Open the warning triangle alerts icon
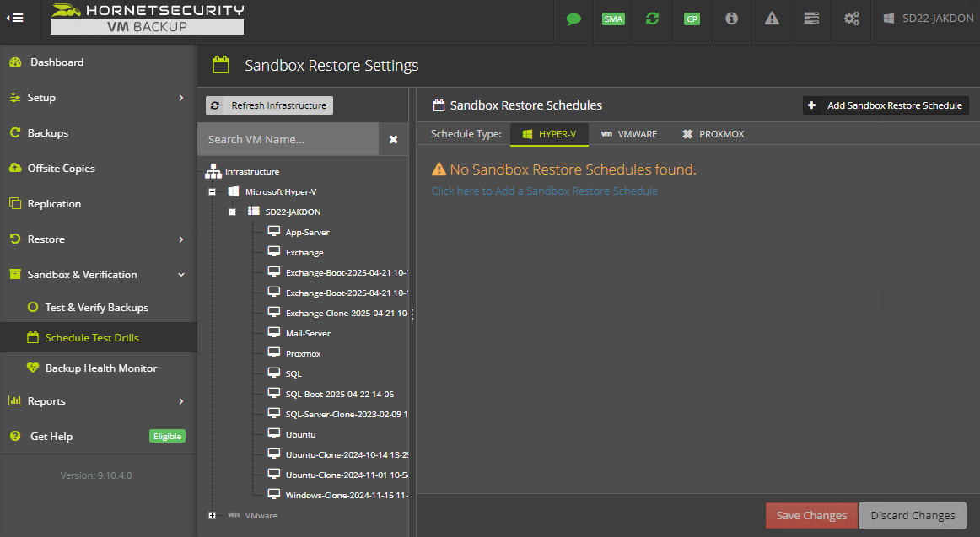Screen dimensions: 980x537 (772, 19)
